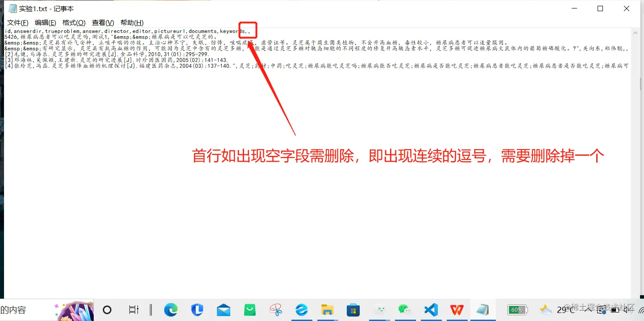Launch Visual Studio Code from the taskbar
644x321 pixels.
coord(430,310)
